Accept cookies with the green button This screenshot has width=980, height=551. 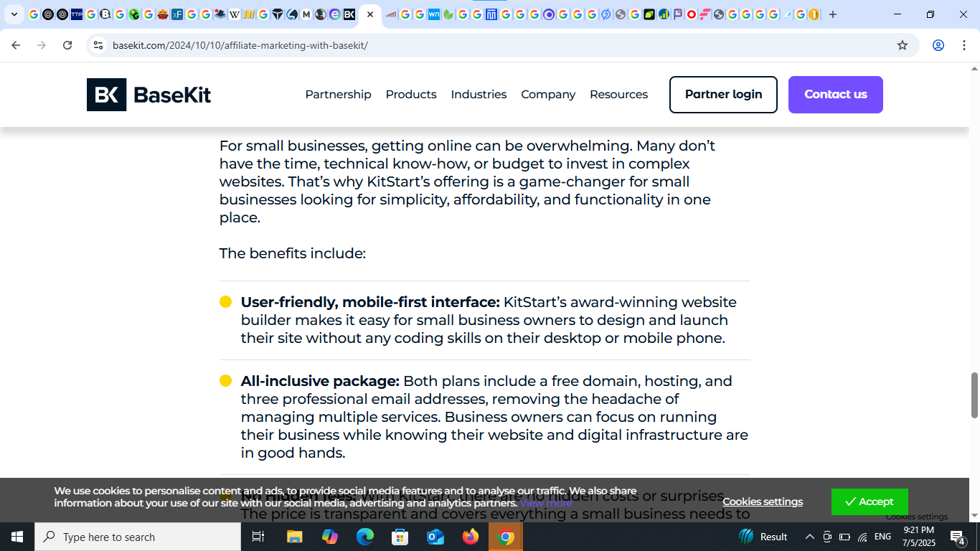pyautogui.click(x=870, y=501)
